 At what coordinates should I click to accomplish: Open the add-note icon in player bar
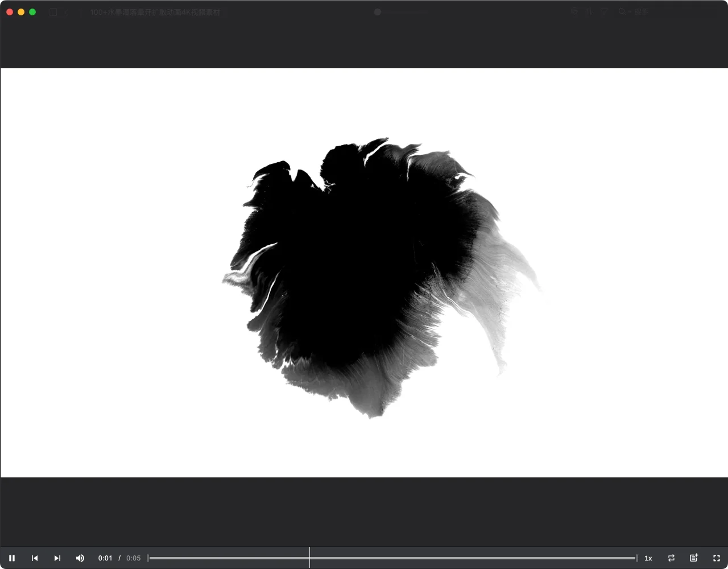click(693, 558)
